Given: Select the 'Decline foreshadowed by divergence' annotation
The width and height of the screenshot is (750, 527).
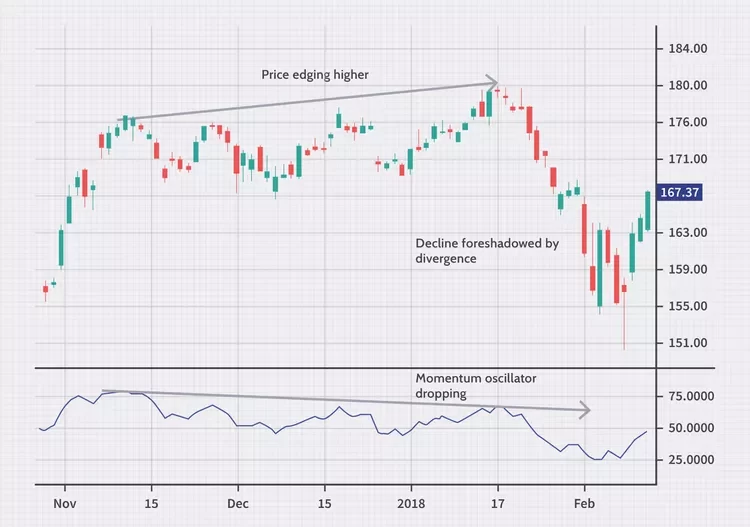Looking at the screenshot, I should (487, 251).
